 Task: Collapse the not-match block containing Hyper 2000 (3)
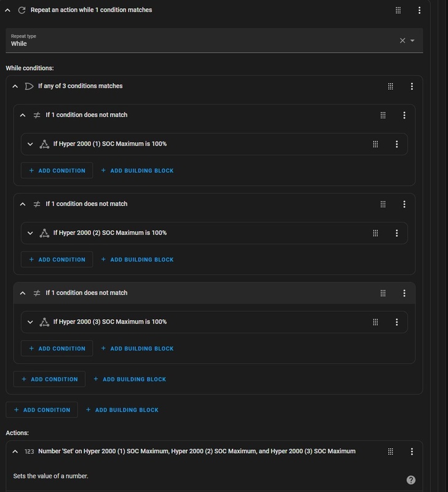point(23,293)
